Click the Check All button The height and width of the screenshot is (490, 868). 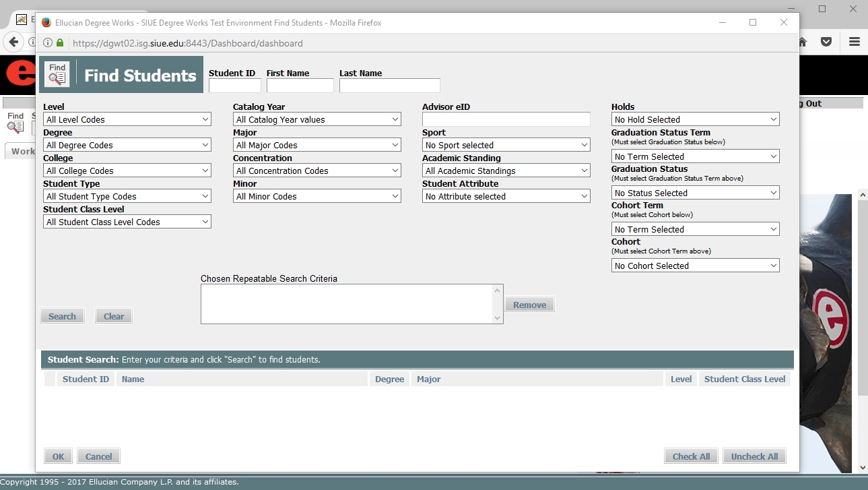pyautogui.click(x=691, y=456)
